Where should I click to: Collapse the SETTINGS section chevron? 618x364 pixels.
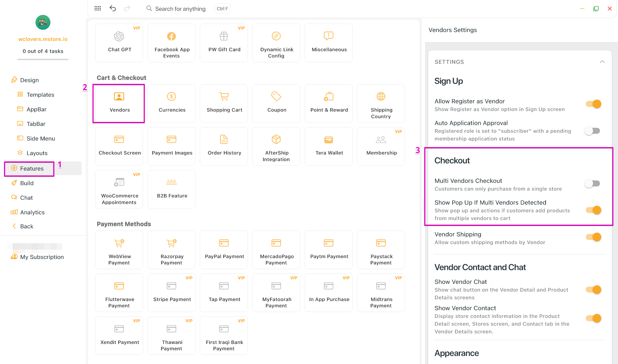[602, 62]
